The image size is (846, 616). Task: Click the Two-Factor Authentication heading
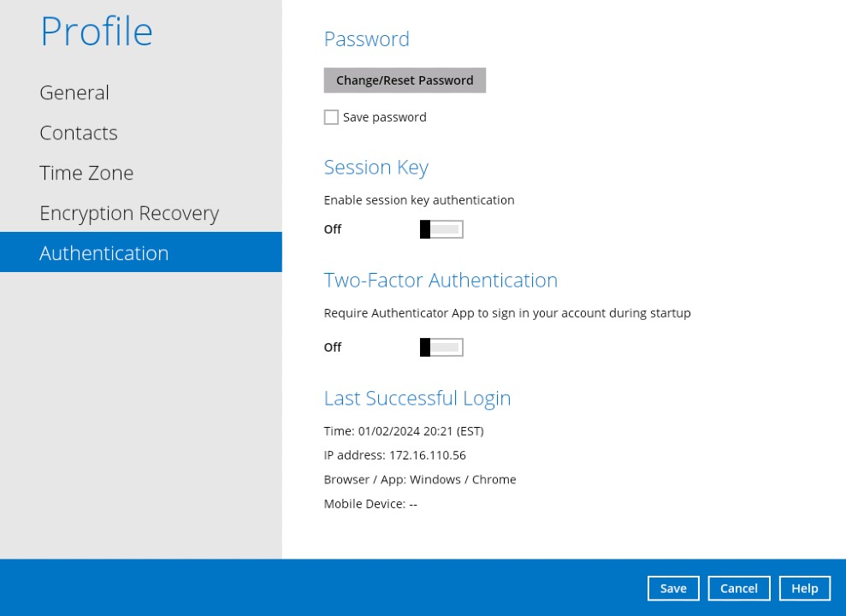click(x=441, y=280)
